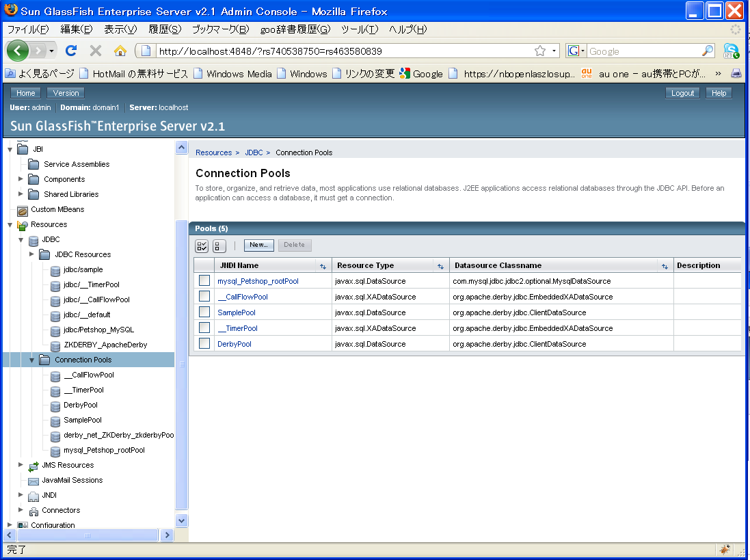The image size is (750, 560).
Task: Collapse the Connection Pools tree node
Action: point(31,360)
